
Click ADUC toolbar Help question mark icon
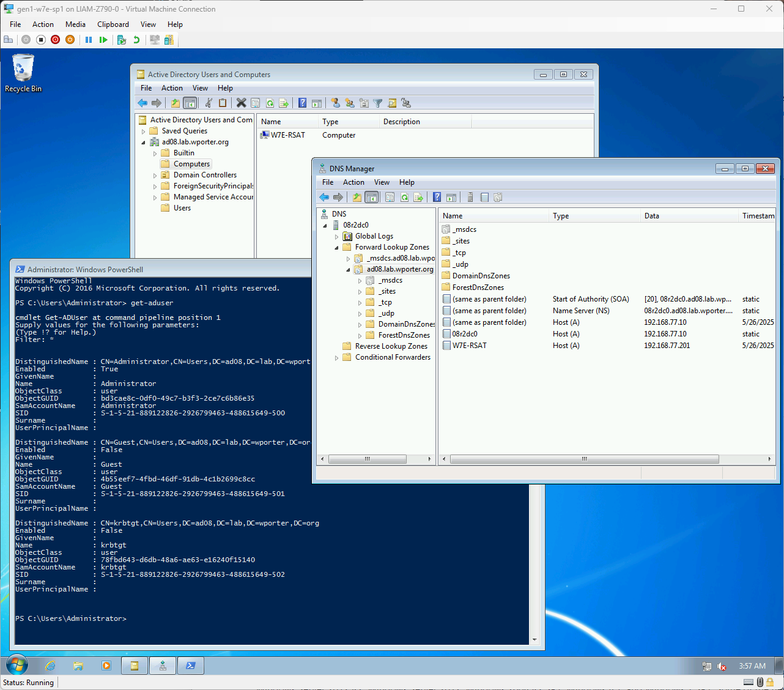tap(302, 103)
